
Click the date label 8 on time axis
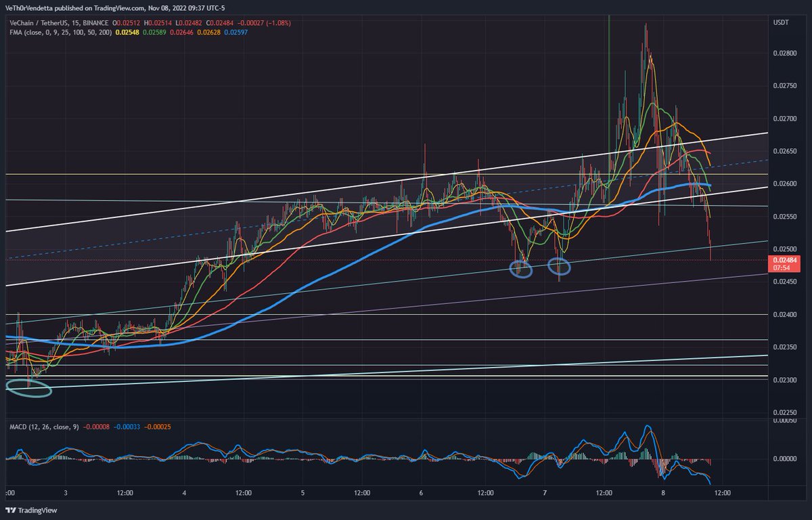pos(663,493)
